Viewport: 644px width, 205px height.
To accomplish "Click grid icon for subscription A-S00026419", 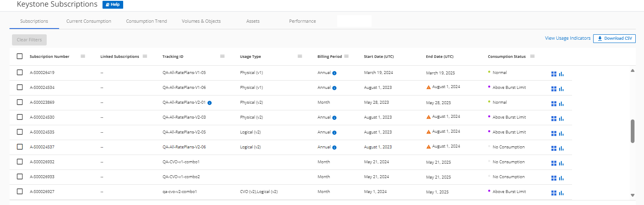I will click(x=554, y=74).
